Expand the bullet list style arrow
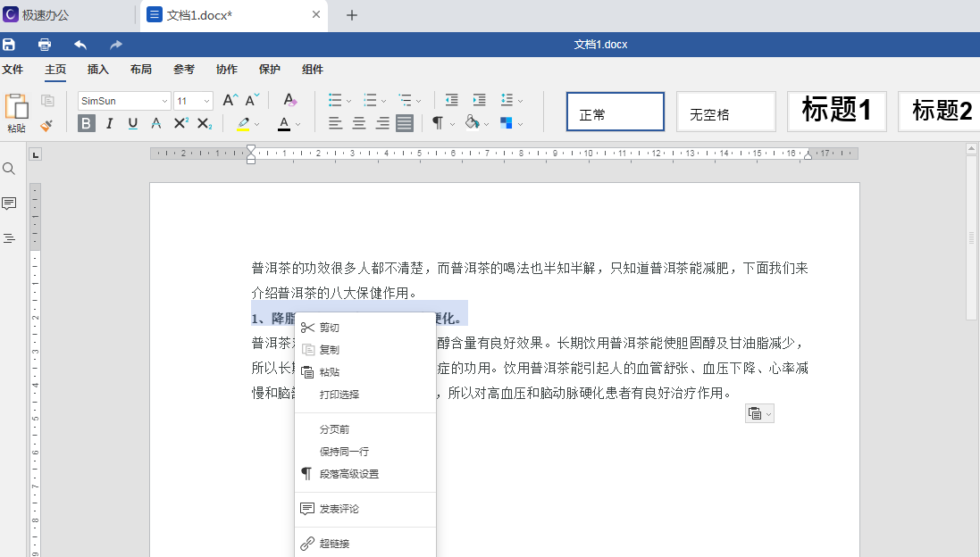 (348, 101)
